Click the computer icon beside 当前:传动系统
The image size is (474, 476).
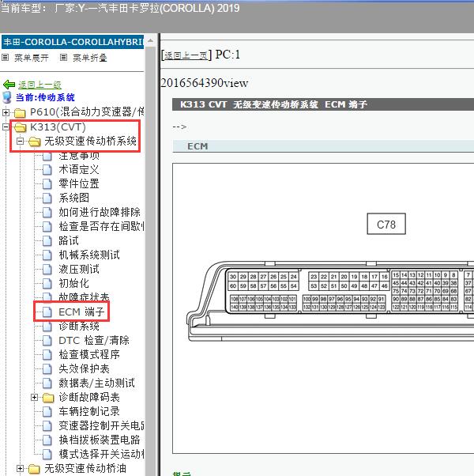7,97
